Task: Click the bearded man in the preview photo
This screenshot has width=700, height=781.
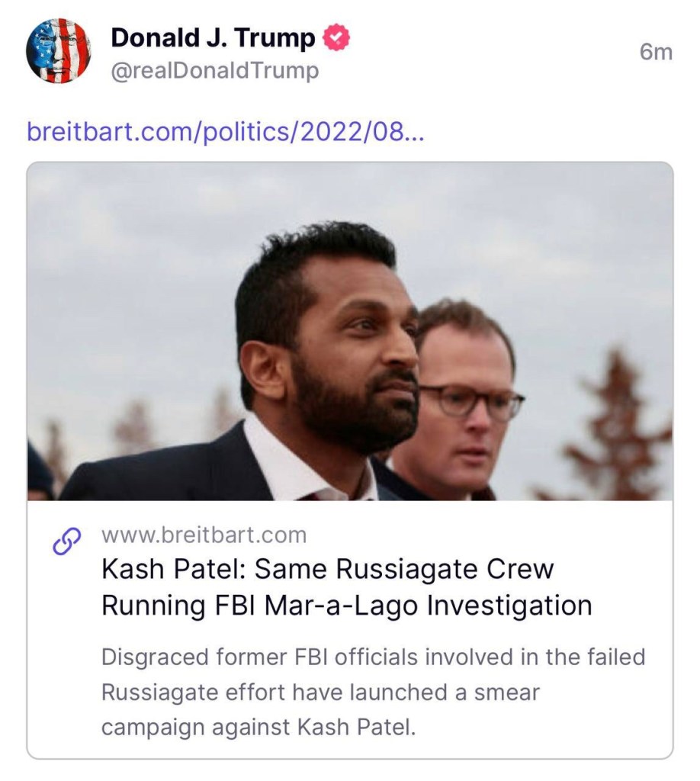Action: pos(336,343)
